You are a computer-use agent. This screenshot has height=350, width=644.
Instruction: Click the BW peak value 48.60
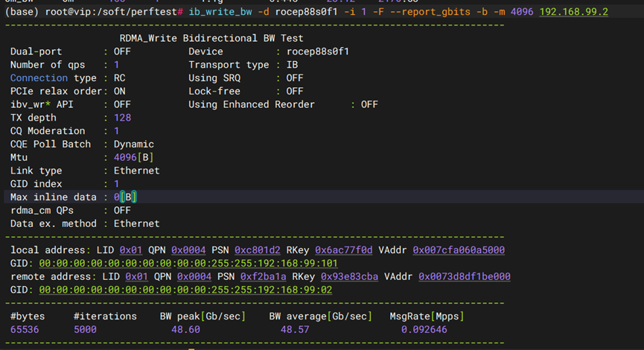pyautogui.click(x=185, y=329)
